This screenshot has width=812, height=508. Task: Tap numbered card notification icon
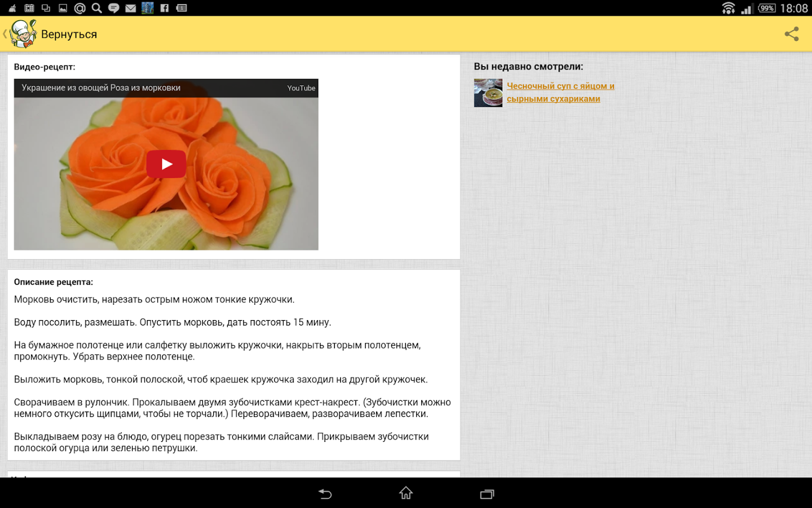(182, 8)
